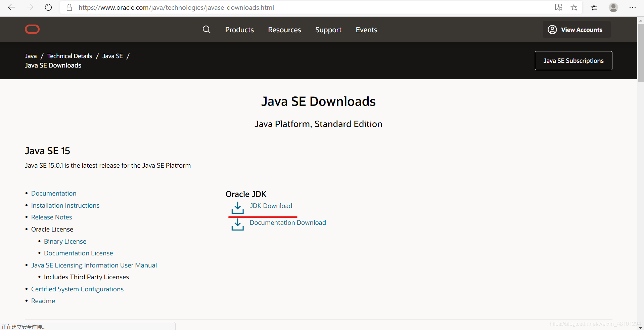Open the Installation Instructions link
Image resolution: width=644 pixels, height=330 pixels.
[x=65, y=205]
